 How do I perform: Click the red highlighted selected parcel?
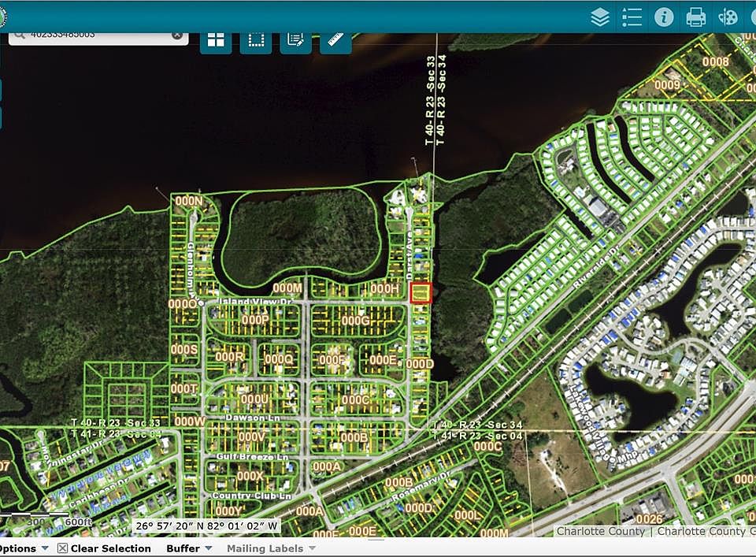(421, 293)
